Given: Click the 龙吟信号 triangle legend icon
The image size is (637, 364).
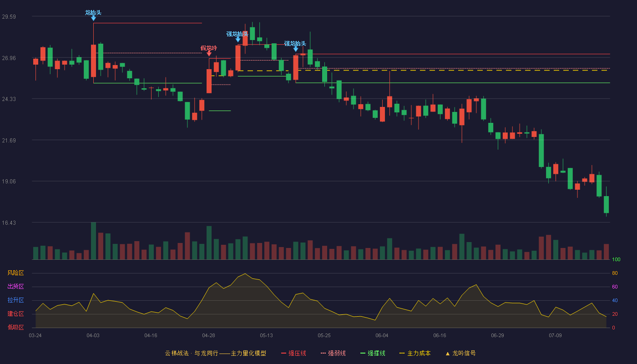Looking at the screenshot, I should 447,354.
